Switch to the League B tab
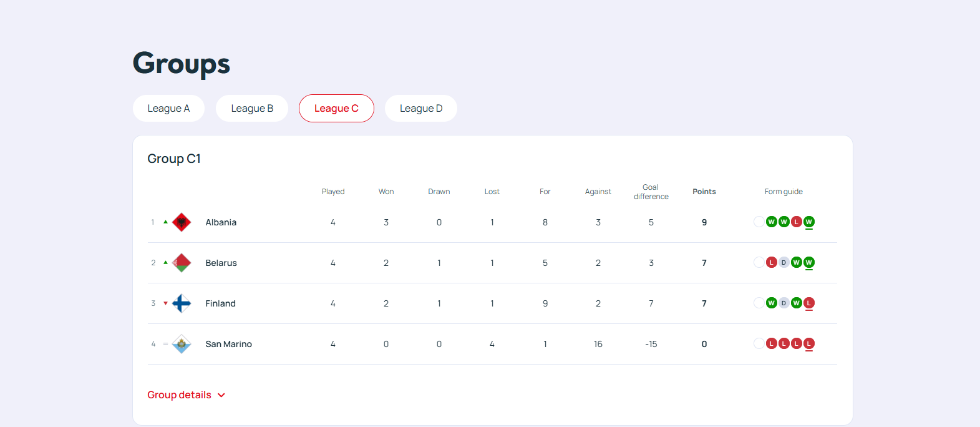Screen dimensions: 980x427 pyautogui.click(x=252, y=109)
